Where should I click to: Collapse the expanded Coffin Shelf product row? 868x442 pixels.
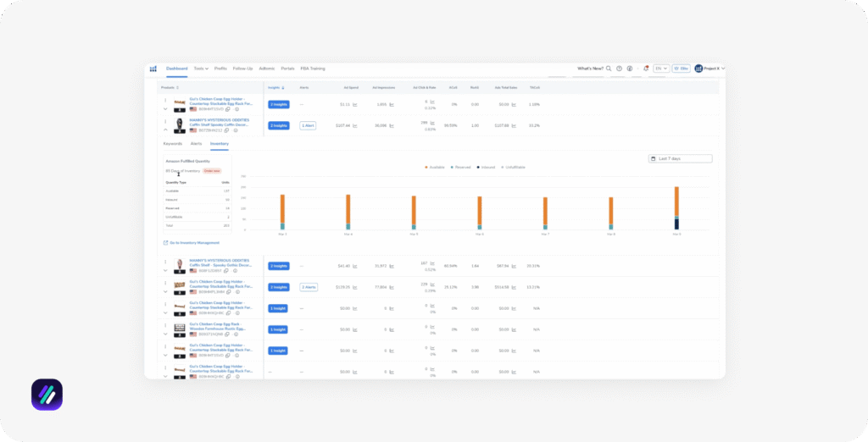[x=165, y=130]
